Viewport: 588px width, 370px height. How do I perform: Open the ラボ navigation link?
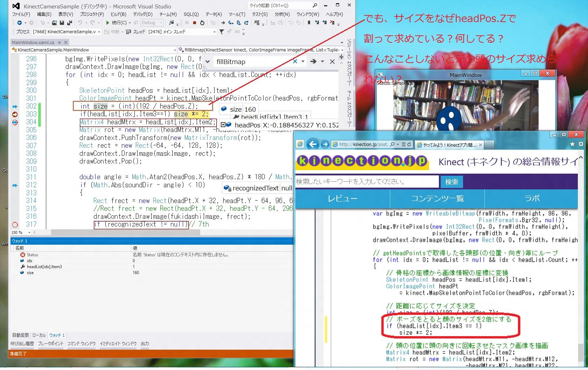pyautogui.click(x=531, y=198)
